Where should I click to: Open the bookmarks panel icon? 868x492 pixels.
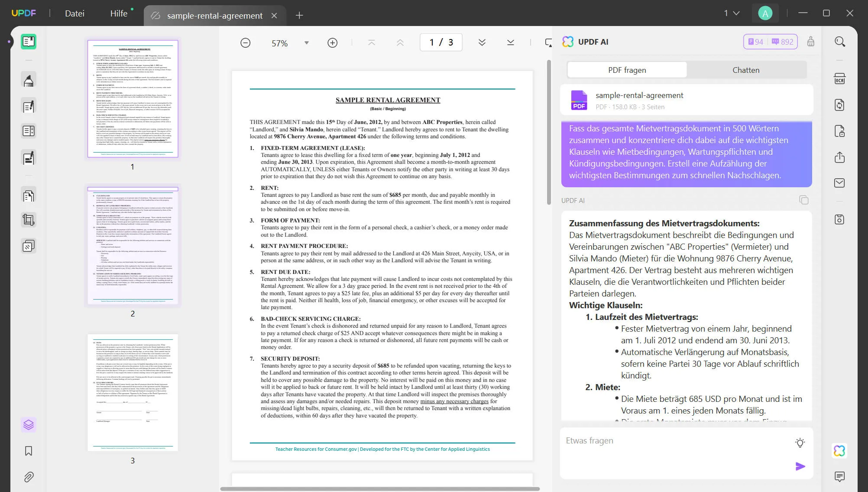(29, 451)
